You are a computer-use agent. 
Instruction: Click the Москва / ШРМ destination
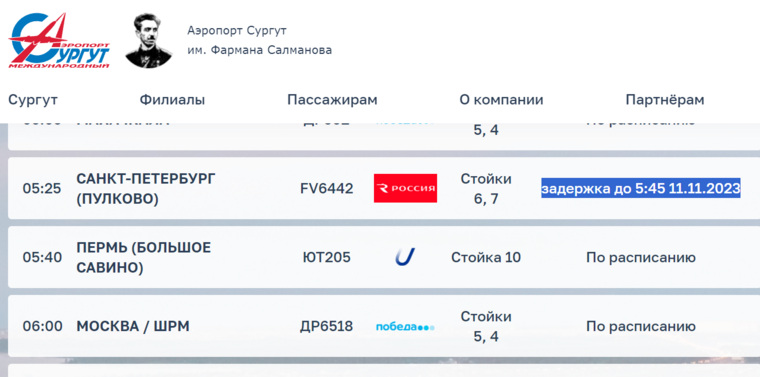(133, 327)
